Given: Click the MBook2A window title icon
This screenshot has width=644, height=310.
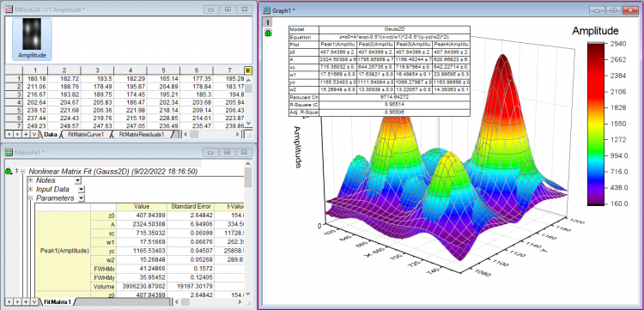Looking at the screenshot, I should tap(8, 9).
